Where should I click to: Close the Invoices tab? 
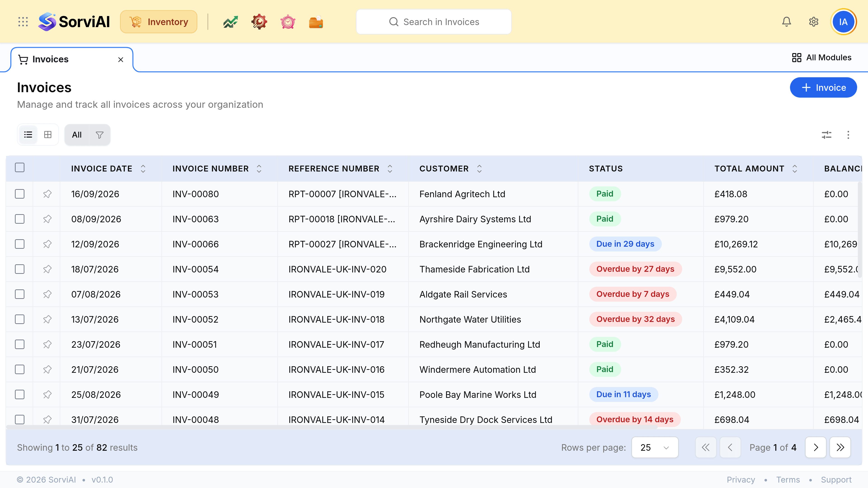point(121,60)
